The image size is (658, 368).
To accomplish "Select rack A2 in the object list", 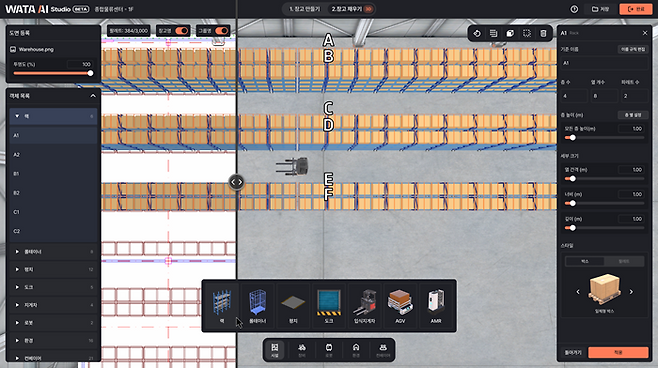I will (53, 155).
